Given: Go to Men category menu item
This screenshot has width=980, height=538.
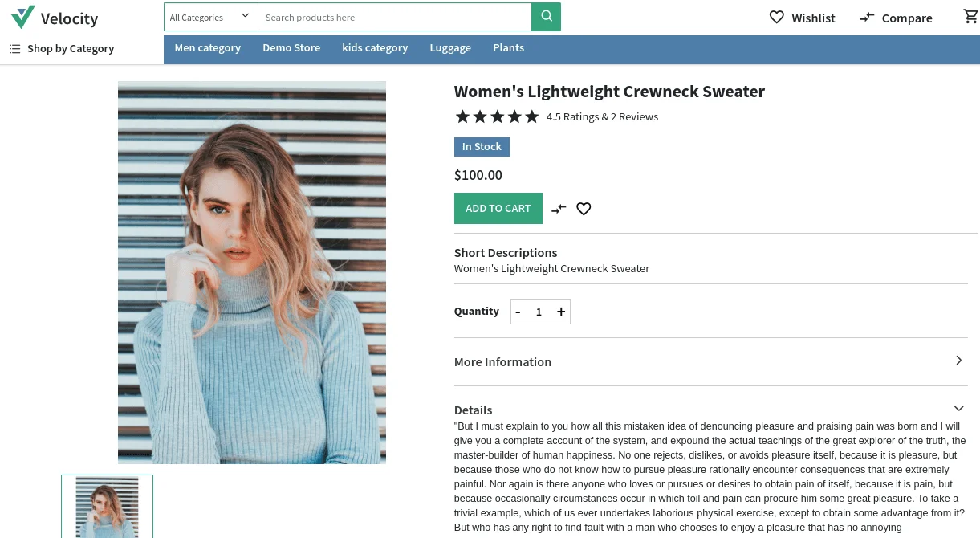Looking at the screenshot, I should [x=208, y=48].
